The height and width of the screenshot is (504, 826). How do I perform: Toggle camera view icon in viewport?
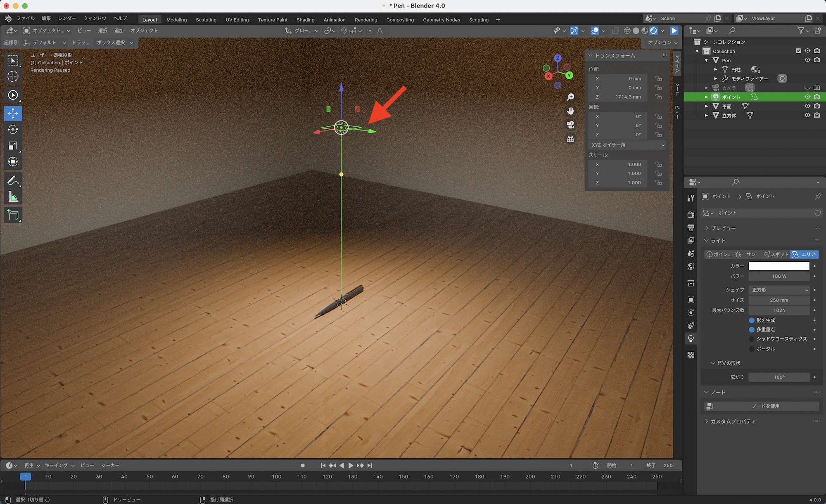tap(570, 125)
